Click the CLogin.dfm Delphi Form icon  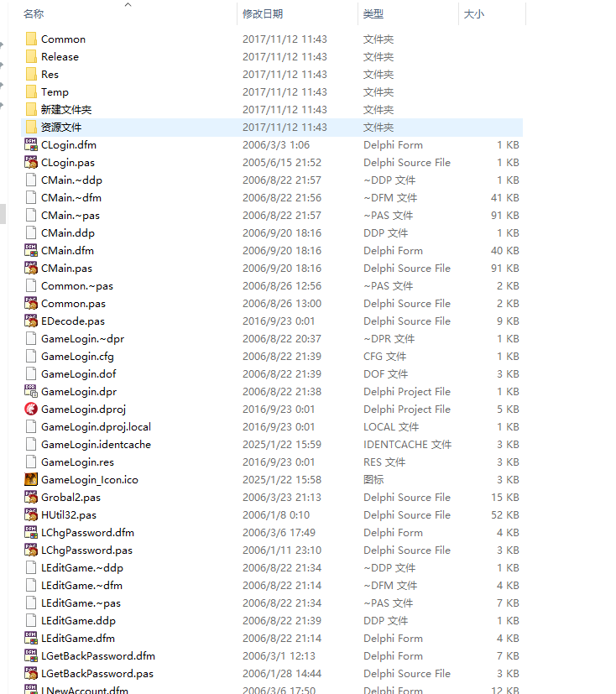[31, 144]
